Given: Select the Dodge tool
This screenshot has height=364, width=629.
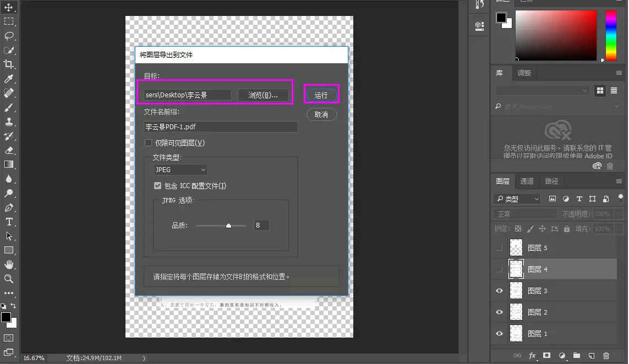Looking at the screenshot, I should point(9,193).
